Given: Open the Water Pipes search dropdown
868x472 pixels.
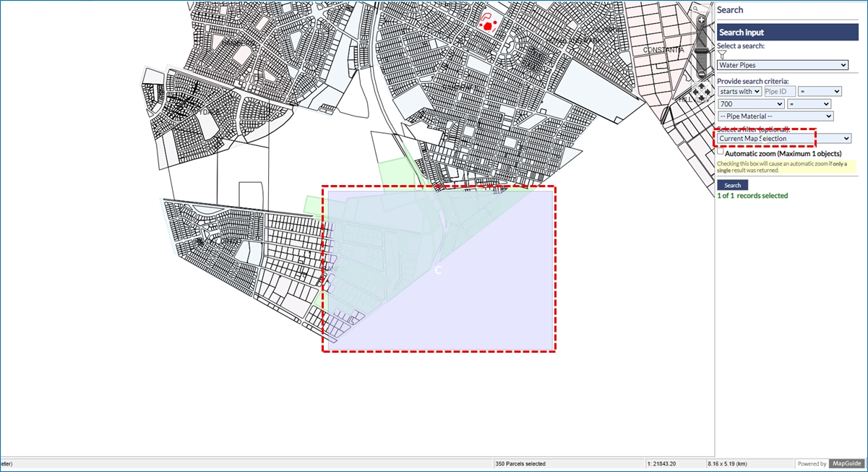Looking at the screenshot, I should click(783, 65).
